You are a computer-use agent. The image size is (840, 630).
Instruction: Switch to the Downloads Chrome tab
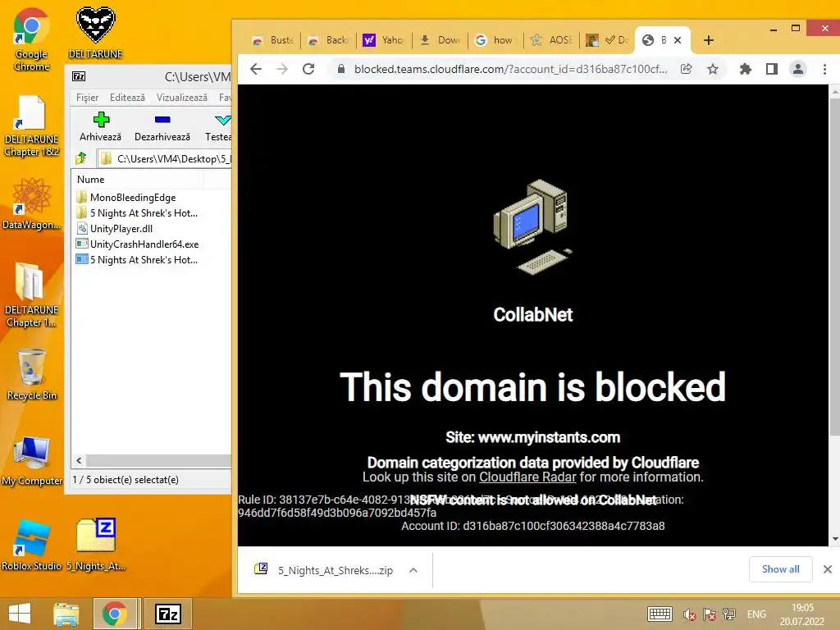click(x=440, y=40)
